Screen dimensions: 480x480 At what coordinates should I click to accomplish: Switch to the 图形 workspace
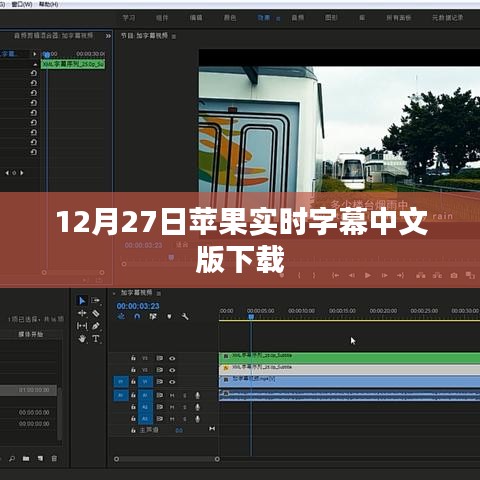coord(331,18)
